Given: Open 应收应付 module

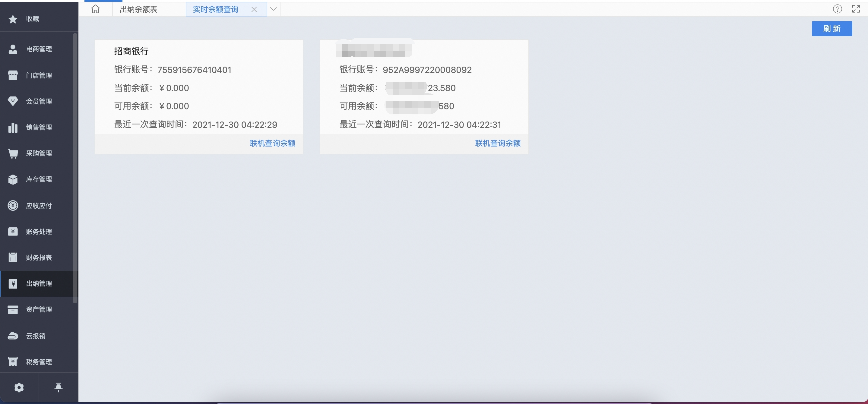Looking at the screenshot, I should coord(39,205).
